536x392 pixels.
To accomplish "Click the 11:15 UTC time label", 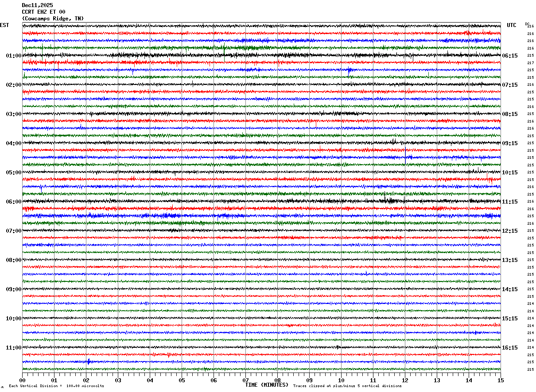I will (510, 202).
